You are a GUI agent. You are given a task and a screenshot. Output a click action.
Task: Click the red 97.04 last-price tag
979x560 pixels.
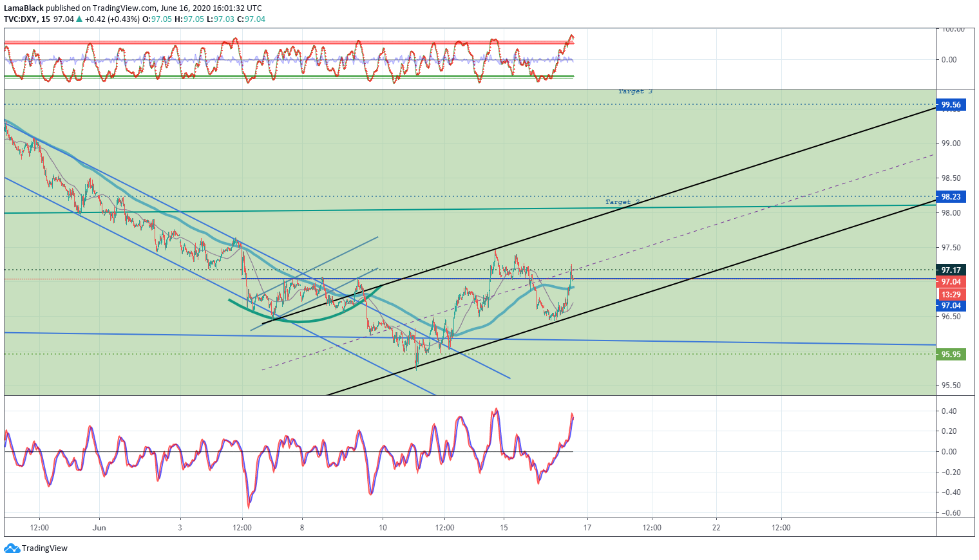(951, 282)
